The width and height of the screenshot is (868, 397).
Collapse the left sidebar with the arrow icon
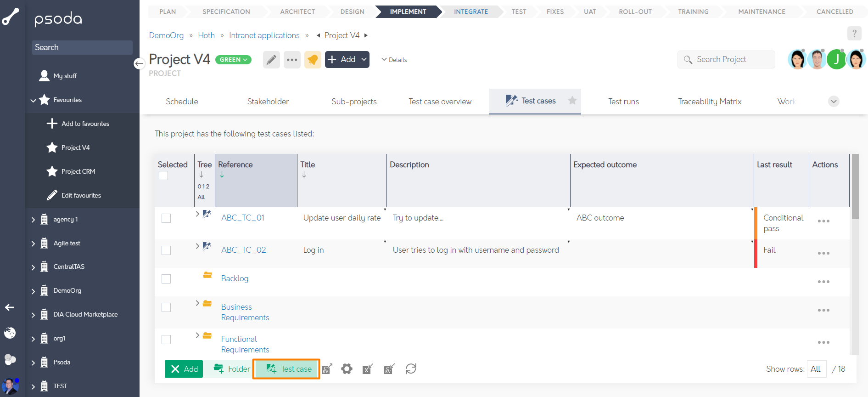coord(139,63)
